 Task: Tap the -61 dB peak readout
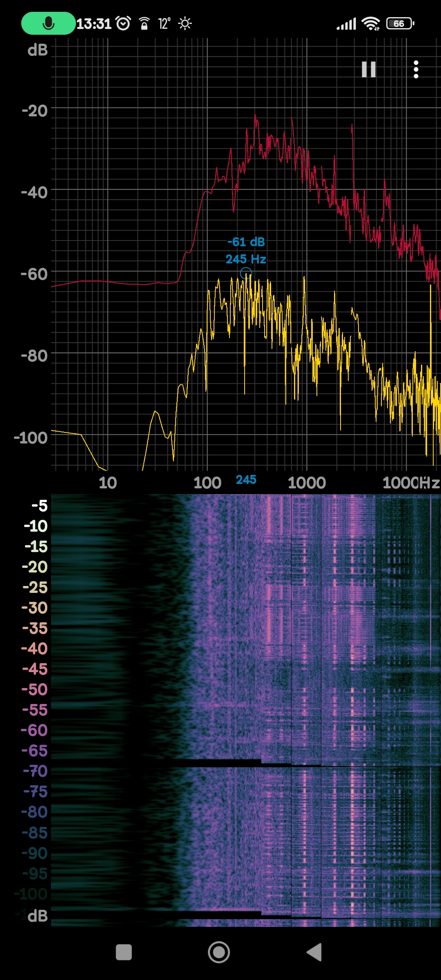click(x=246, y=242)
